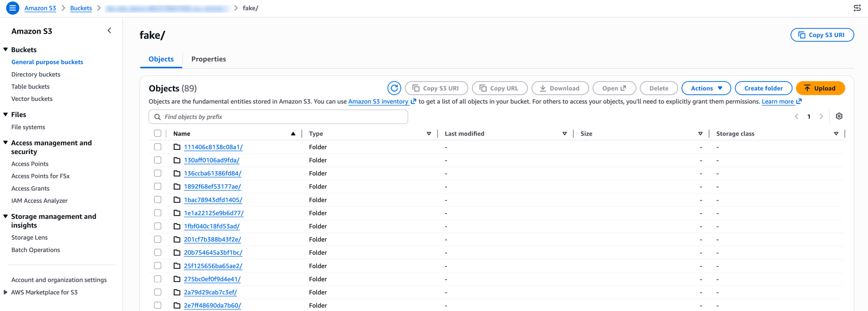Collapse the Amazon S3 sidebar
The width and height of the screenshot is (868, 311).
click(110, 31)
